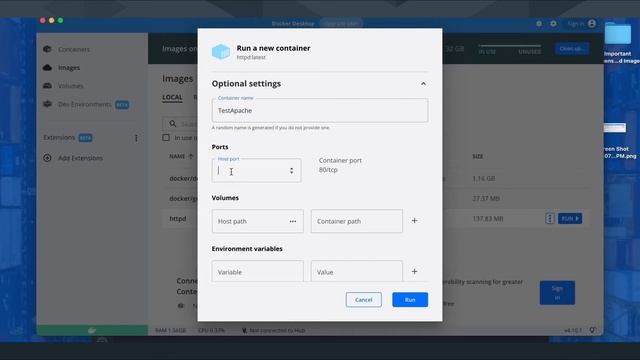Edit the Container name field
The height and width of the screenshot is (360, 640).
click(320, 110)
